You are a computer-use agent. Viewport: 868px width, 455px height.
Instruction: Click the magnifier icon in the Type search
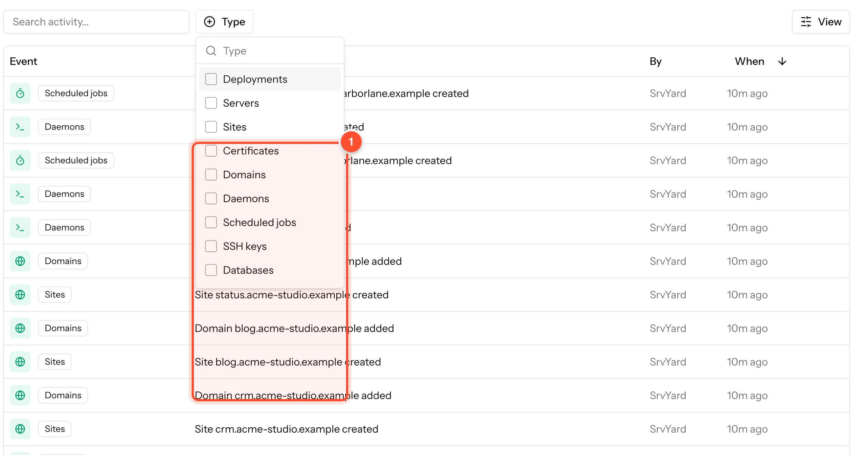(211, 51)
